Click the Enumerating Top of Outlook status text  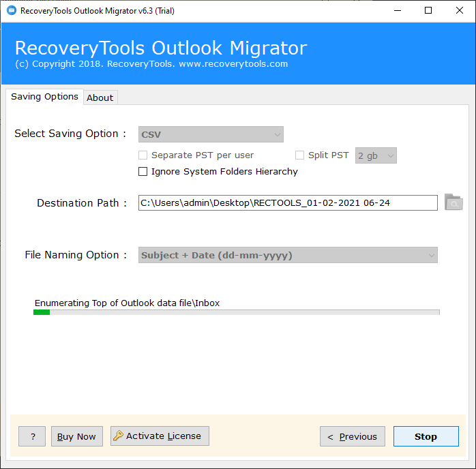tap(127, 303)
